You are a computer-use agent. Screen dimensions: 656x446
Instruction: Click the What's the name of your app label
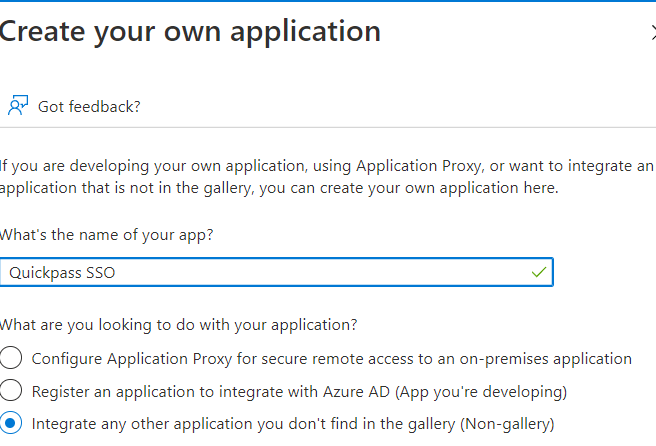107,235
